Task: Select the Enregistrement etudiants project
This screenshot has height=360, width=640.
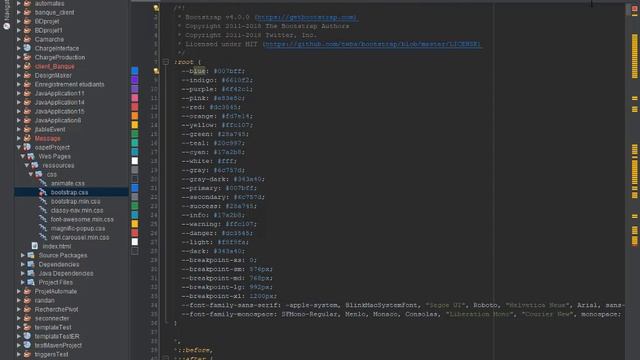Action: click(x=69, y=84)
